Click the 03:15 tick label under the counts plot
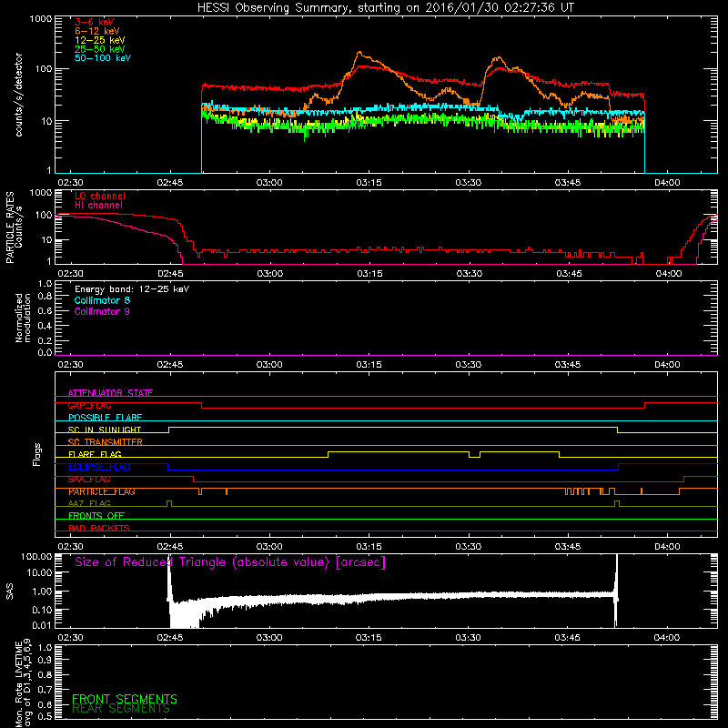Viewport: 728px width, 728px height. click(369, 183)
